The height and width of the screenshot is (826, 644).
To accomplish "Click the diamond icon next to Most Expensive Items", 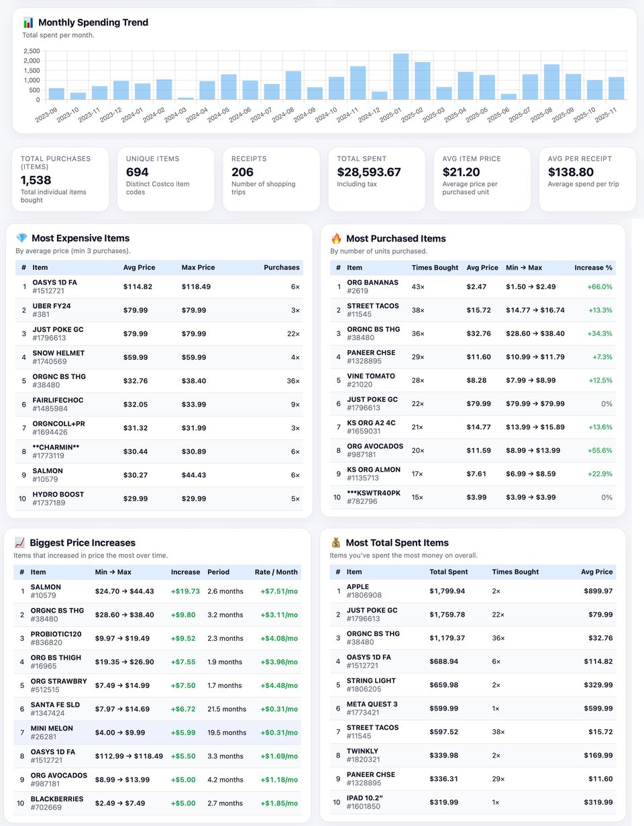I will pos(21,238).
